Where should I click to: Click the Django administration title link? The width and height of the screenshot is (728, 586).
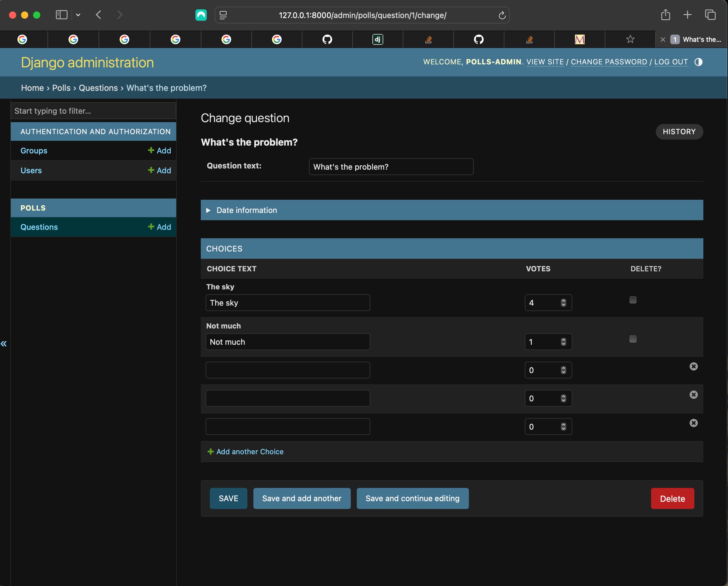(x=87, y=63)
